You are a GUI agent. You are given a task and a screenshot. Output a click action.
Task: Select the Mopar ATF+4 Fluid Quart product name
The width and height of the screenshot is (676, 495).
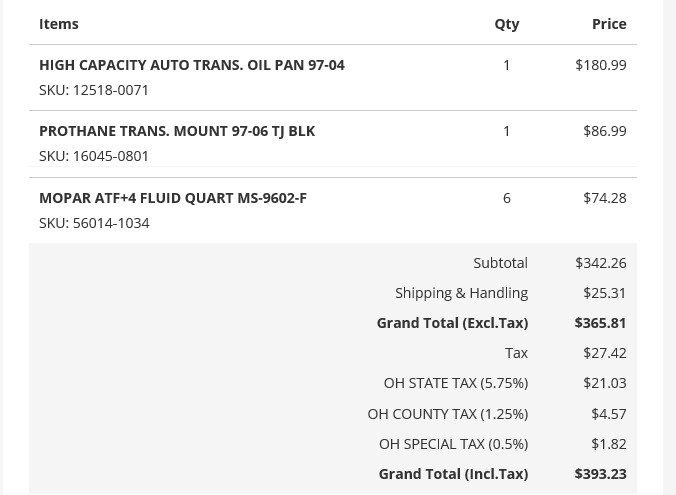(172, 198)
